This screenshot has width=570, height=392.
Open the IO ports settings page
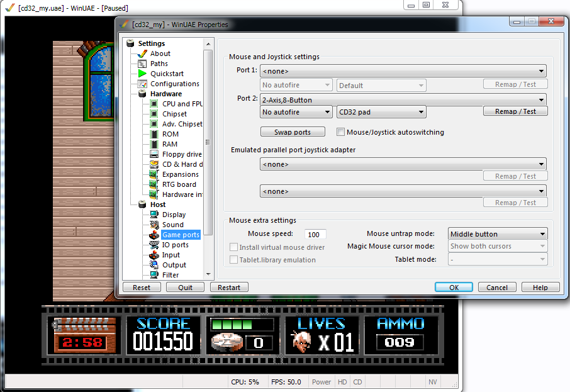176,245
